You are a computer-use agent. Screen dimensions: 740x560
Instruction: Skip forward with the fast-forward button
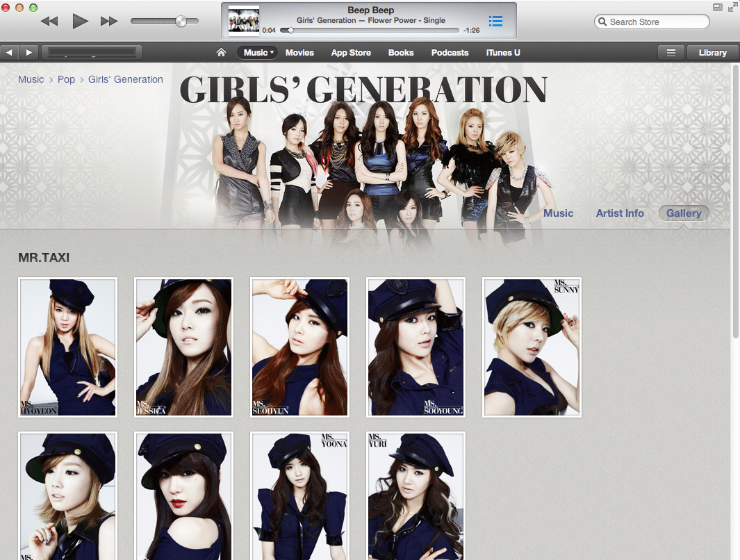click(109, 22)
